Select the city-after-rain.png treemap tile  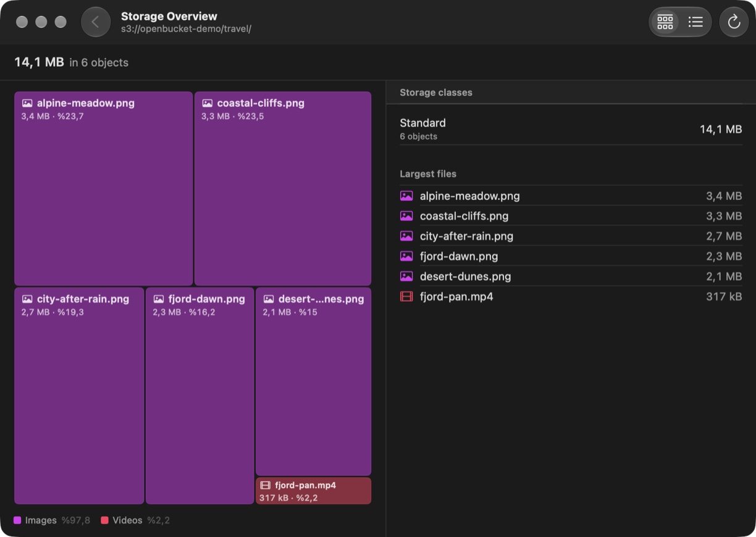(79, 396)
